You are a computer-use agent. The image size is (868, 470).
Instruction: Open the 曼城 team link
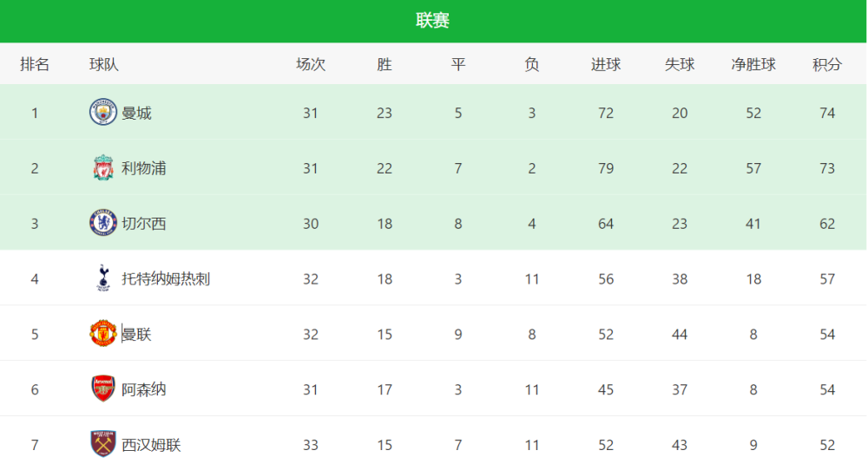[136, 113]
